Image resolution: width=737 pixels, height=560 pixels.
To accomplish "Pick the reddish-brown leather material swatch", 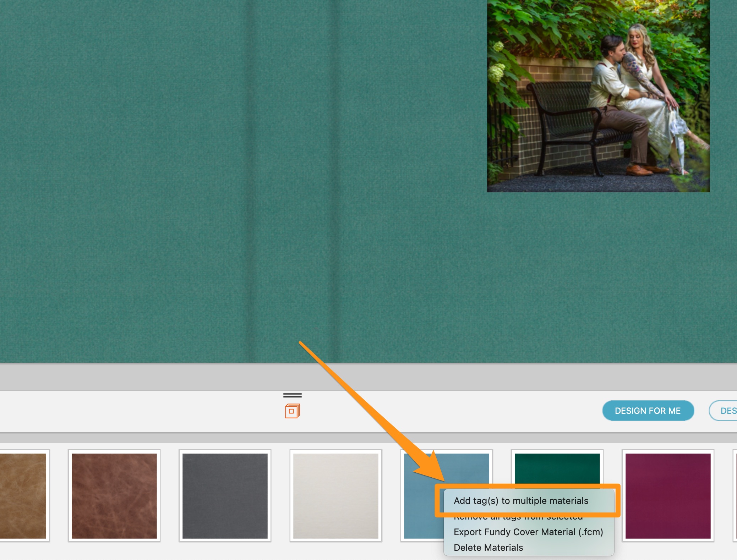I will [114, 496].
